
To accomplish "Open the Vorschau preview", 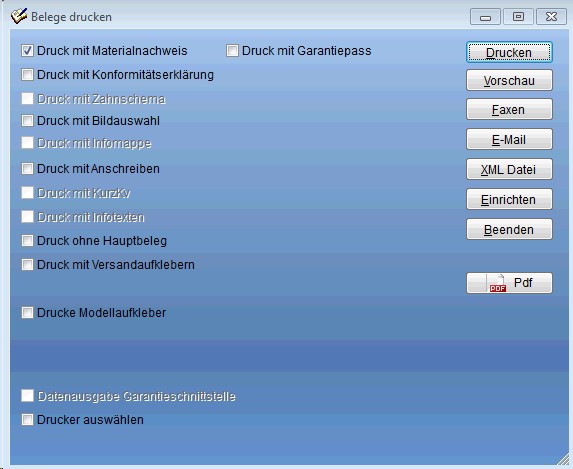I will [x=509, y=80].
